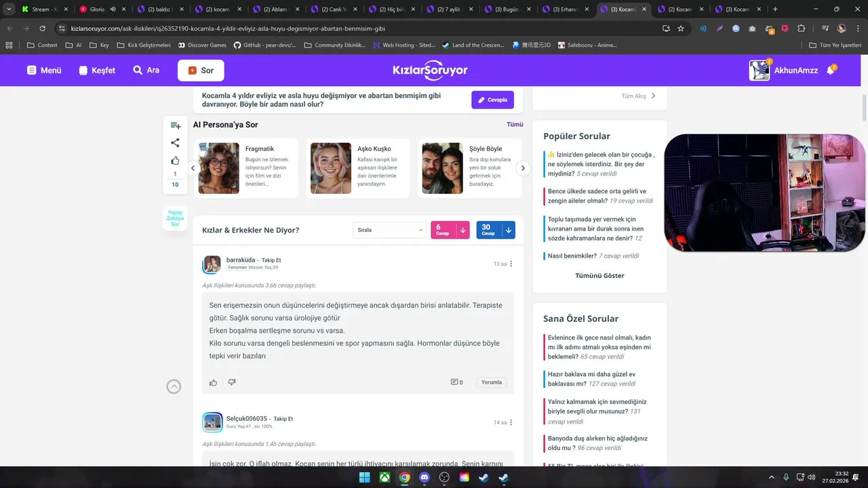
Task: Open the Tüm Yer İşaretleri folder
Action: click(x=835, y=45)
